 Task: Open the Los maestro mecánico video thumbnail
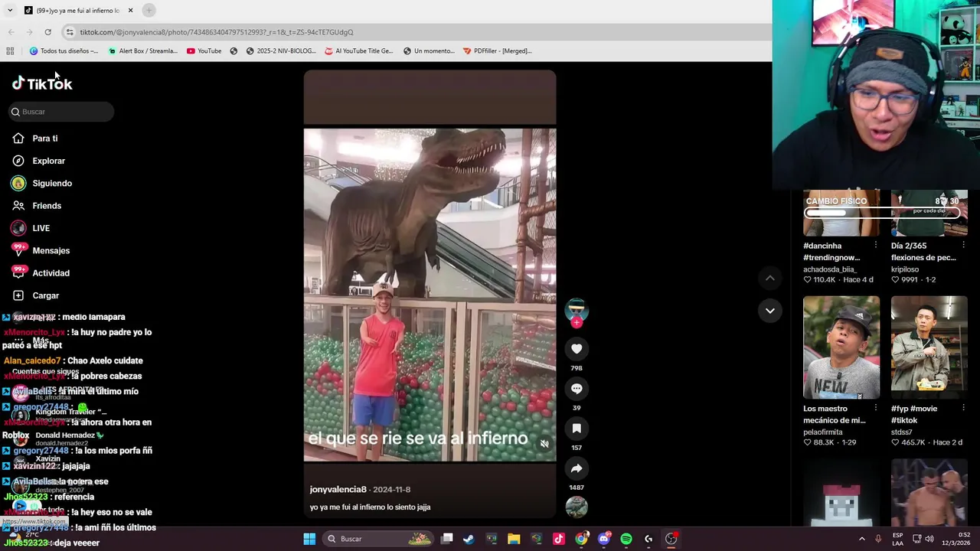pos(841,347)
